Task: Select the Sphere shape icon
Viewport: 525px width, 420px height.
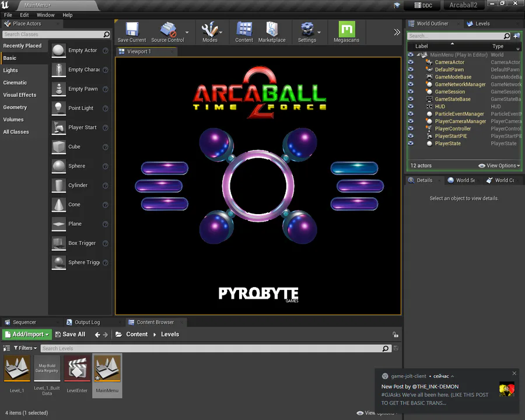Action: tap(58, 166)
